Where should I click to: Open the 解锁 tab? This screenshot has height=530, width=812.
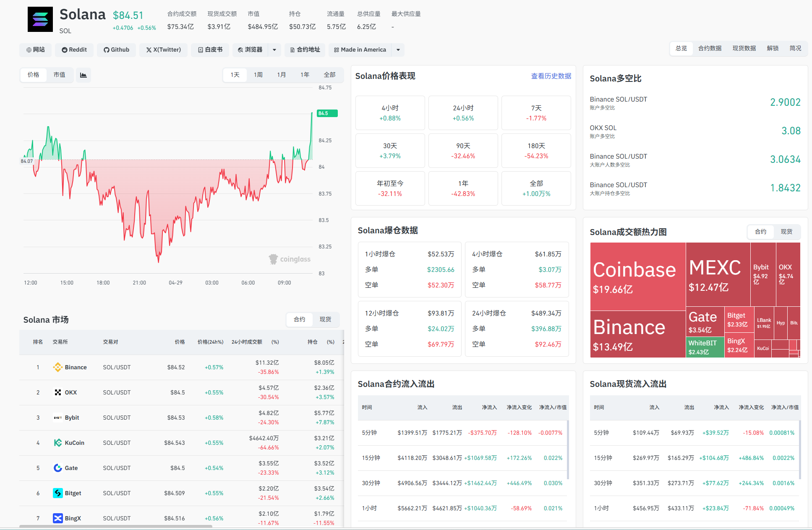pyautogui.click(x=773, y=48)
